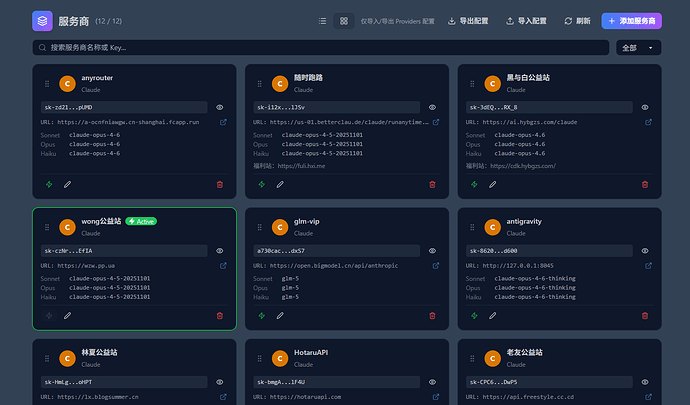Screen dimensions: 690x405
Task: Click the glm-vip key field a730cac...dxS7
Action: [x=337, y=251]
